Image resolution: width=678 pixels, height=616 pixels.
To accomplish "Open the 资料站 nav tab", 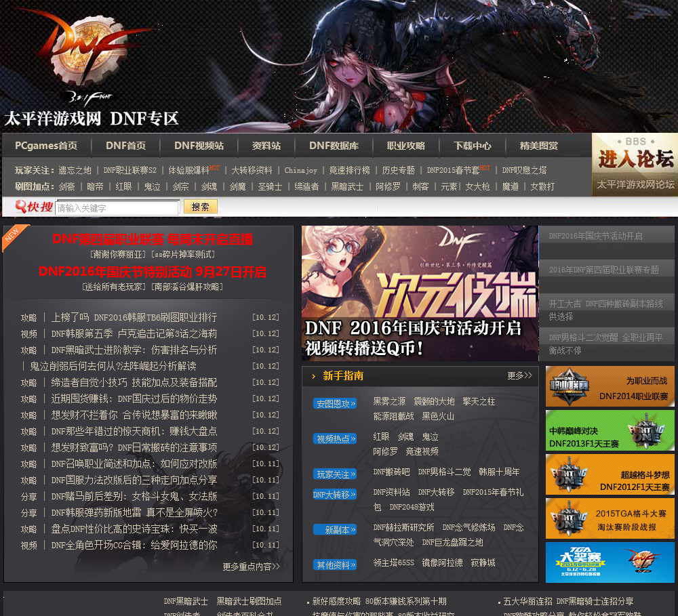I will pos(266,146).
